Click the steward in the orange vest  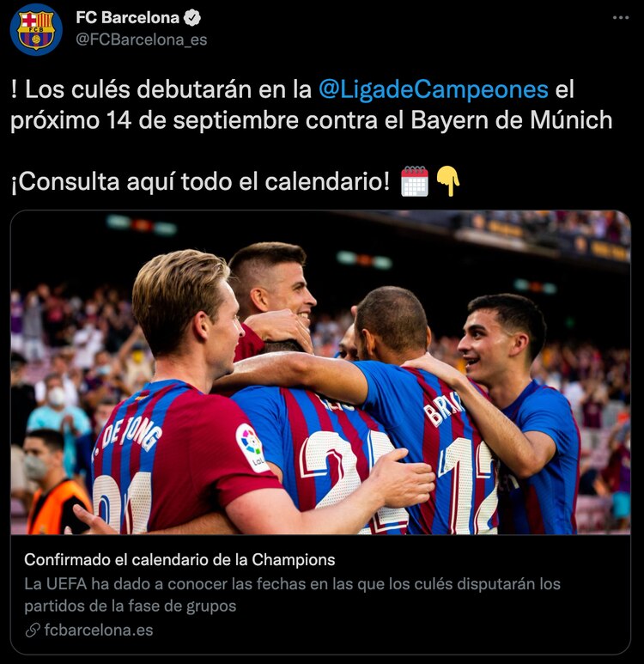[53, 483]
